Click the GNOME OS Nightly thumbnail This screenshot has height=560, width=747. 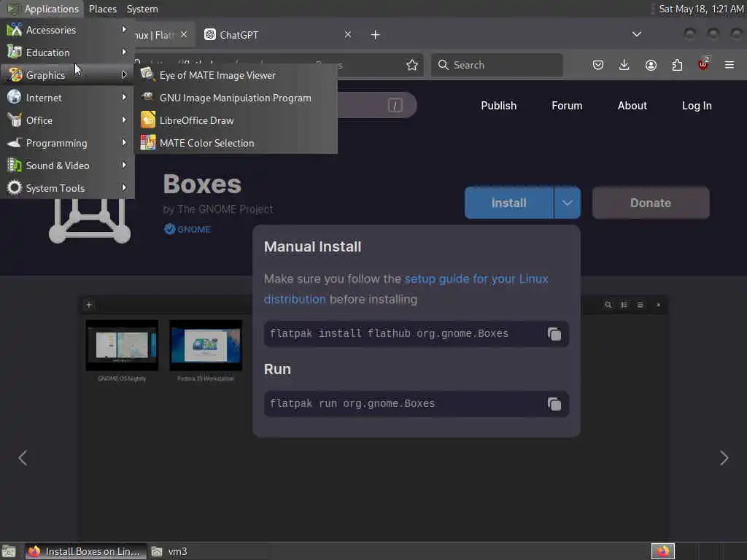(x=122, y=345)
